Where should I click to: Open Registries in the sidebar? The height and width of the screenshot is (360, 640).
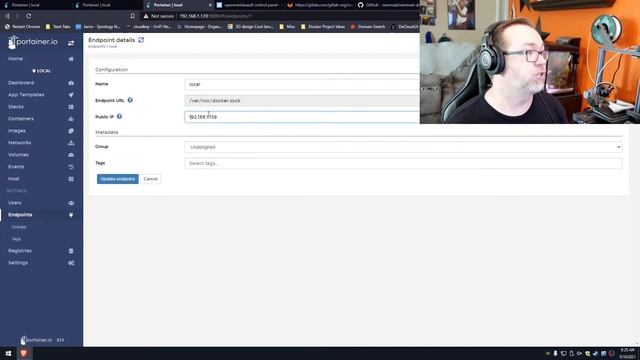click(20, 251)
